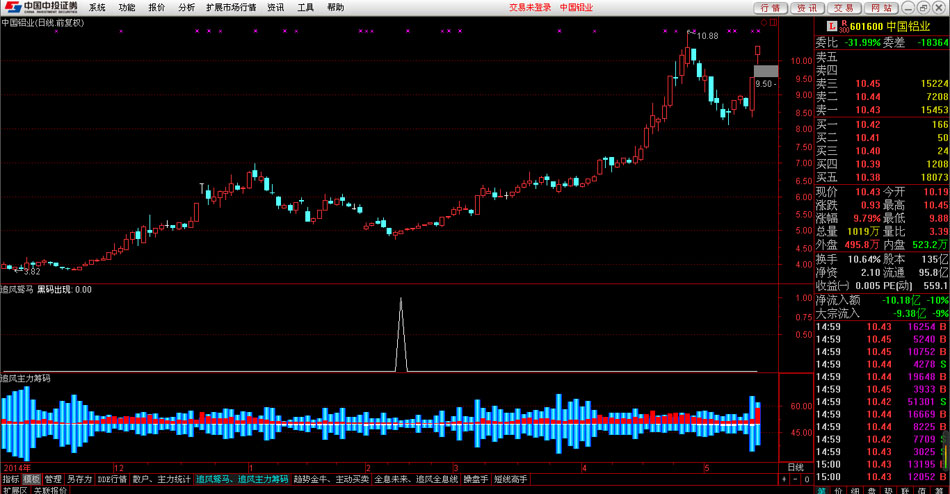Select the 管理 tab

pyautogui.click(x=53, y=479)
